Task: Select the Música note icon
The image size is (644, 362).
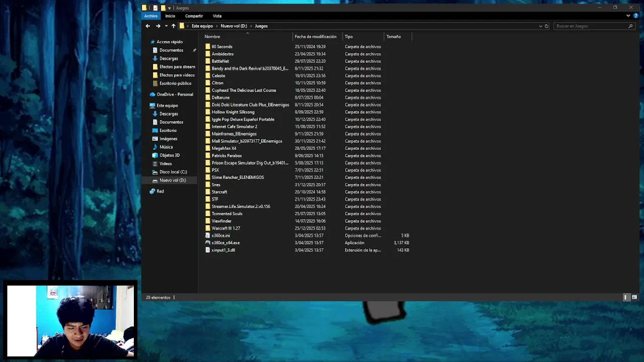Action: (x=155, y=147)
